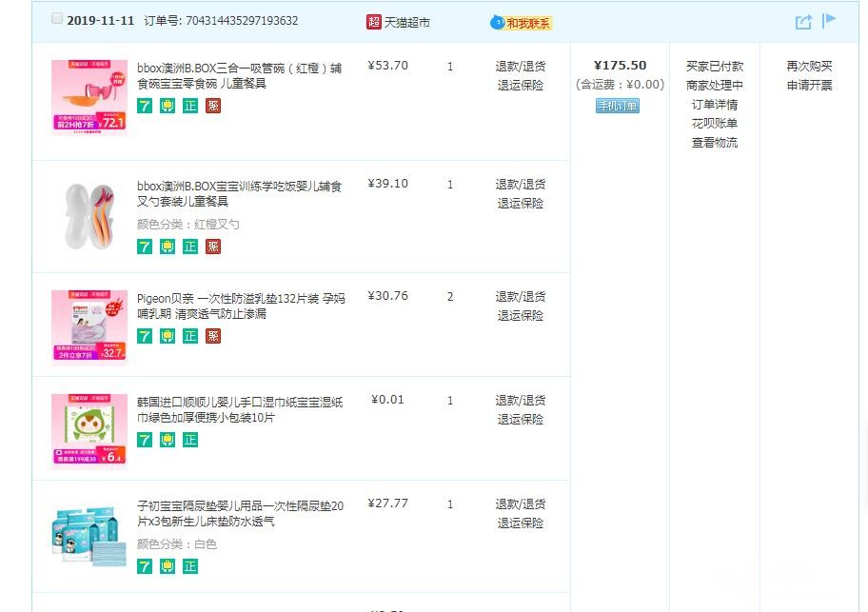Click the green 7-day return icon under the bbox suction bowl

point(145,106)
